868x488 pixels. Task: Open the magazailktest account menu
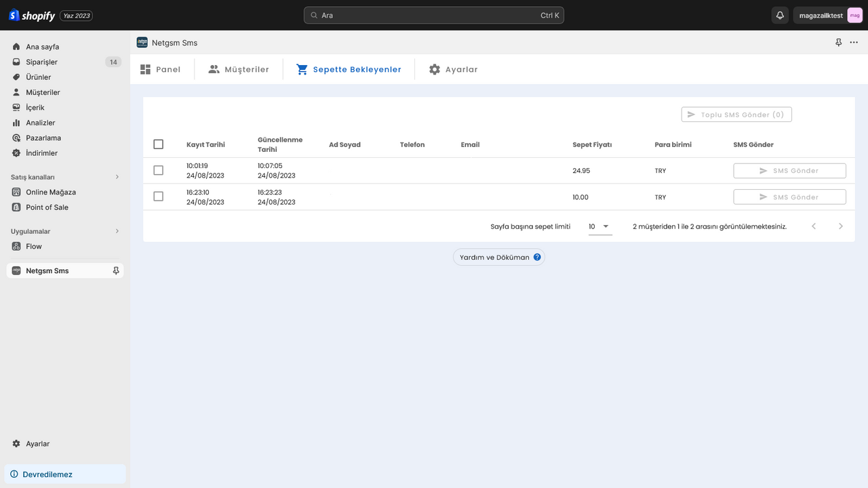click(x=829, y=15)
